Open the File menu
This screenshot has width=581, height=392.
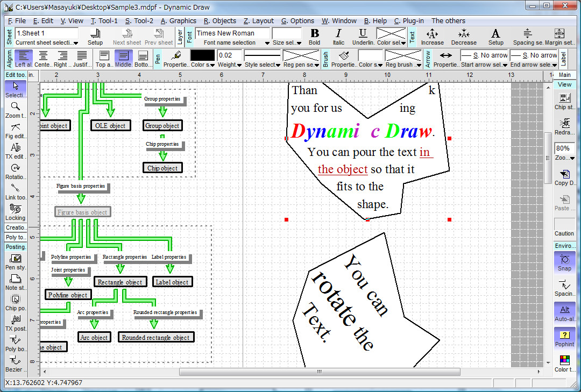pyautogui.click(x=17, y=21)
